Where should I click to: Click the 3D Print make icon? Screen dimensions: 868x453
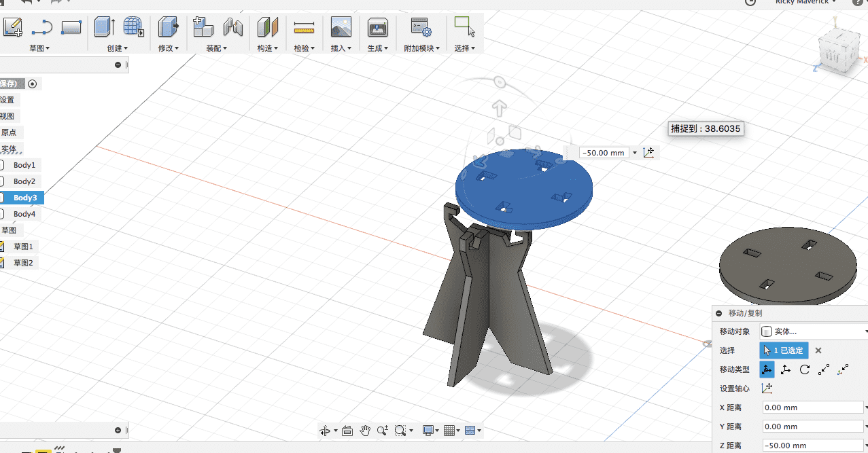click(x=377, y=27)
